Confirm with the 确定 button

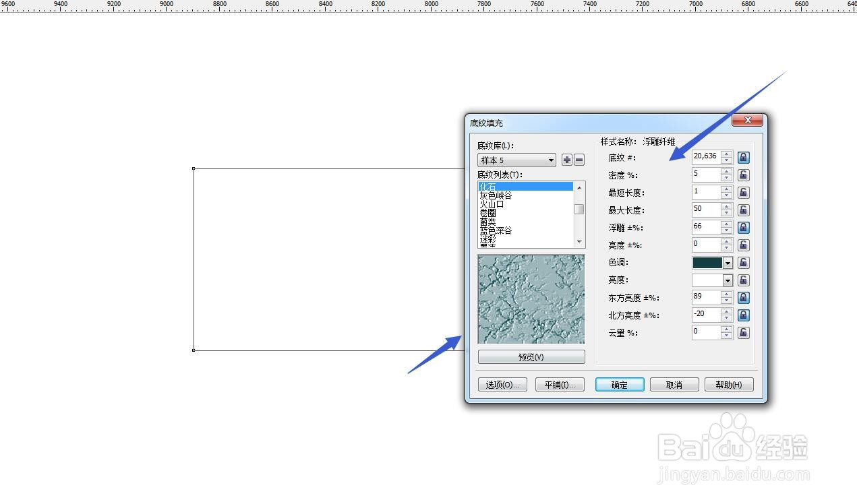[x=620, y=385]
